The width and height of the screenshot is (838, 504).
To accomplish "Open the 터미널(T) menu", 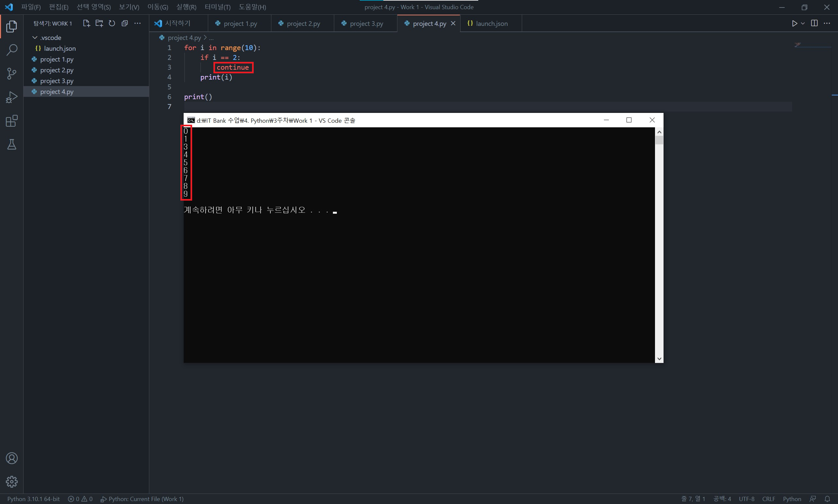I will [x=217, y=7].
